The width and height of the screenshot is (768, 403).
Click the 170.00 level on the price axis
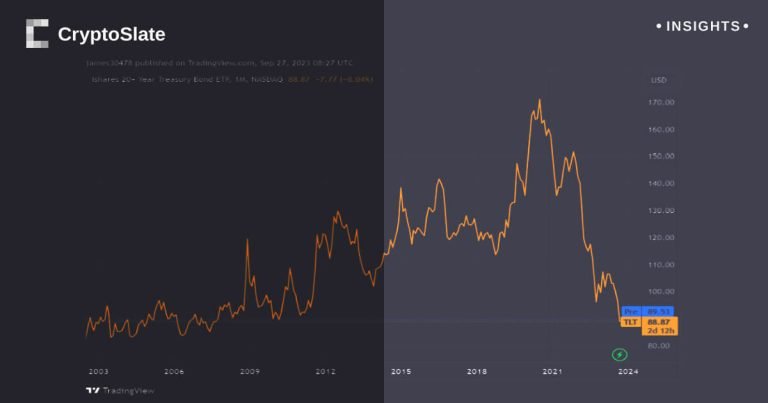pos(661,103)
